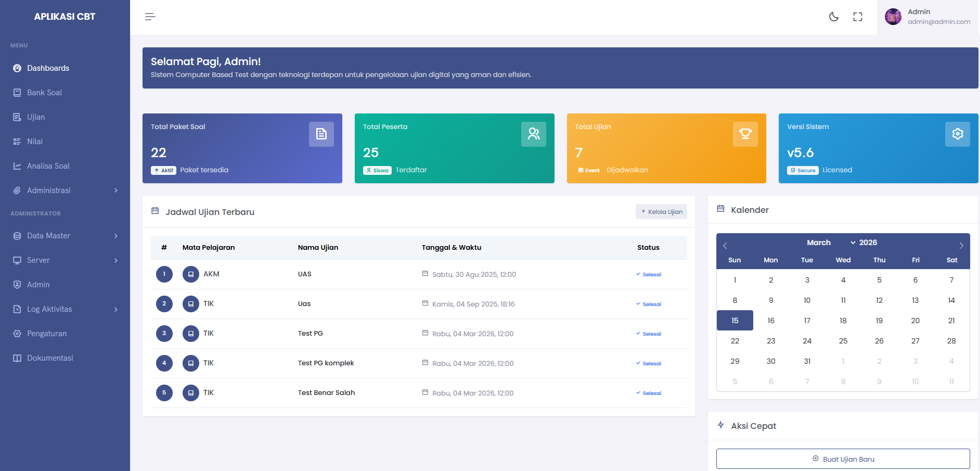Click the users icon on Total Peserta card
Screen dimensions: 980x471
click(533, 134)
